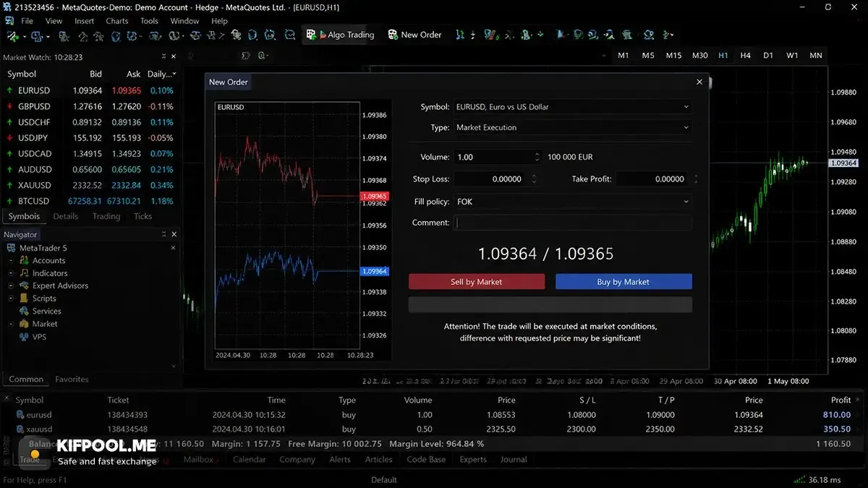Switch chart timeframe to MN
Viewport: 868px width, 488px height.
pyautogui.click(x=816, y=56)
